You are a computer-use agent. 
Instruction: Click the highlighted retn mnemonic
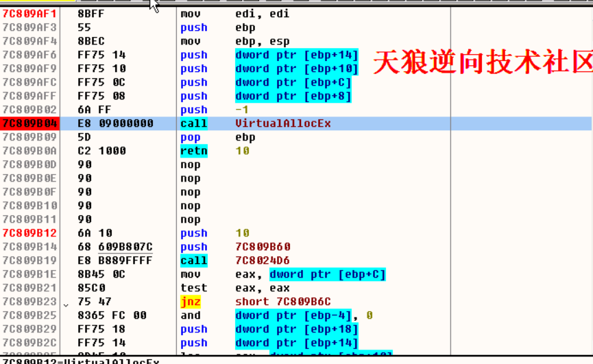pos(194,151)
